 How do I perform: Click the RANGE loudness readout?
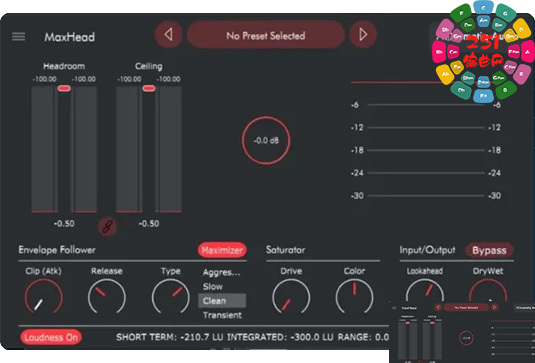363,337
